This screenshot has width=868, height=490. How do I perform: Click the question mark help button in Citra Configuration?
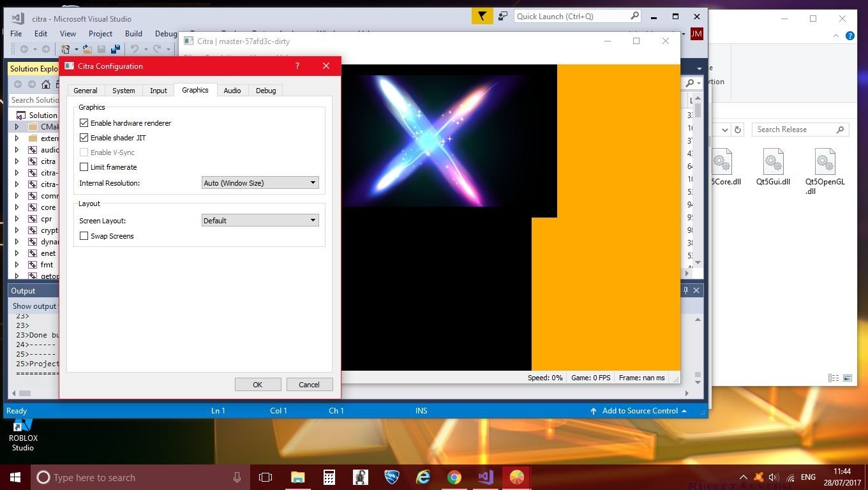(x=297, y=66)
